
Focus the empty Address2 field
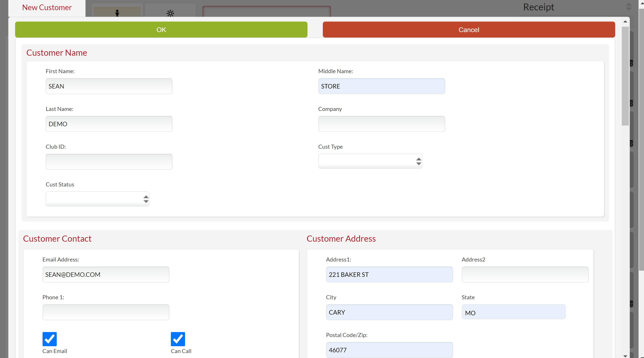pos(525,275)
